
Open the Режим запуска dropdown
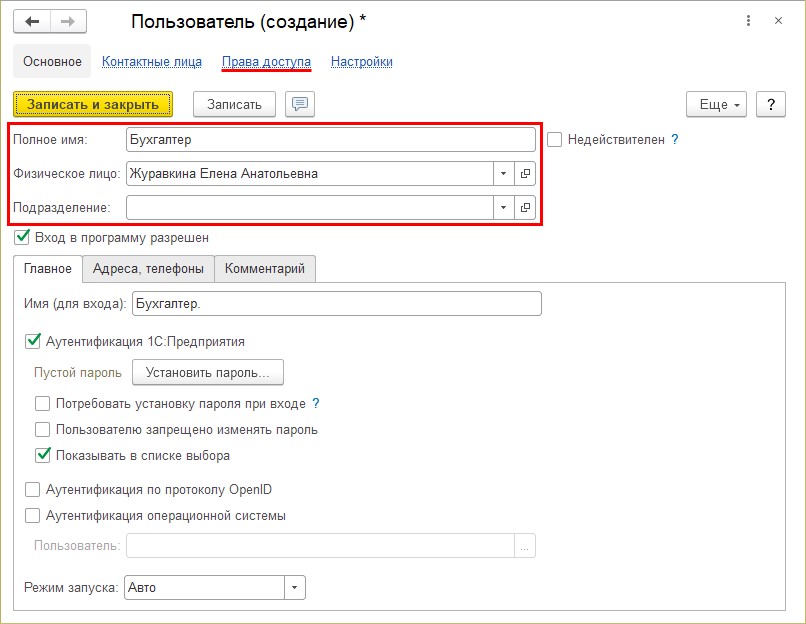click(295, 588)
